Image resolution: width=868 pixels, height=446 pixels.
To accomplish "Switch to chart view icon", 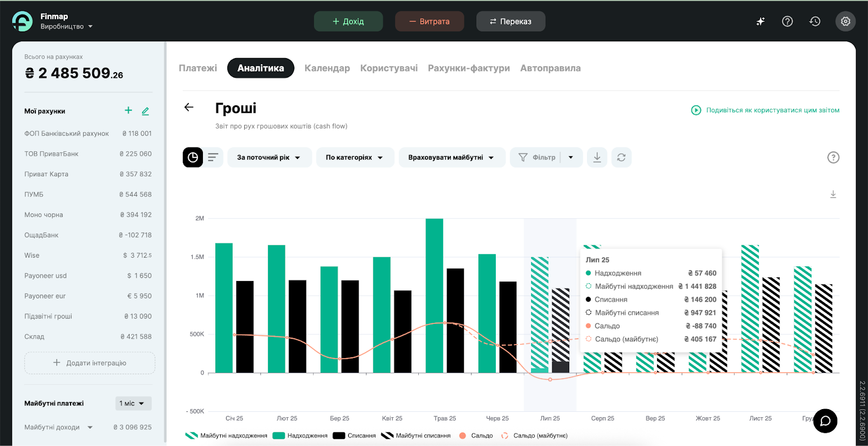I will (193, 157).
